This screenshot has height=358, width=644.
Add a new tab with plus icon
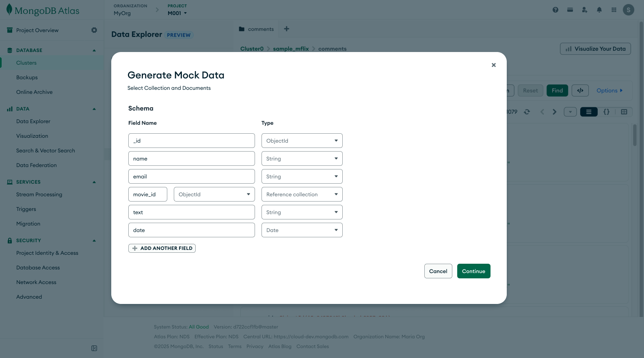(287, 29)
